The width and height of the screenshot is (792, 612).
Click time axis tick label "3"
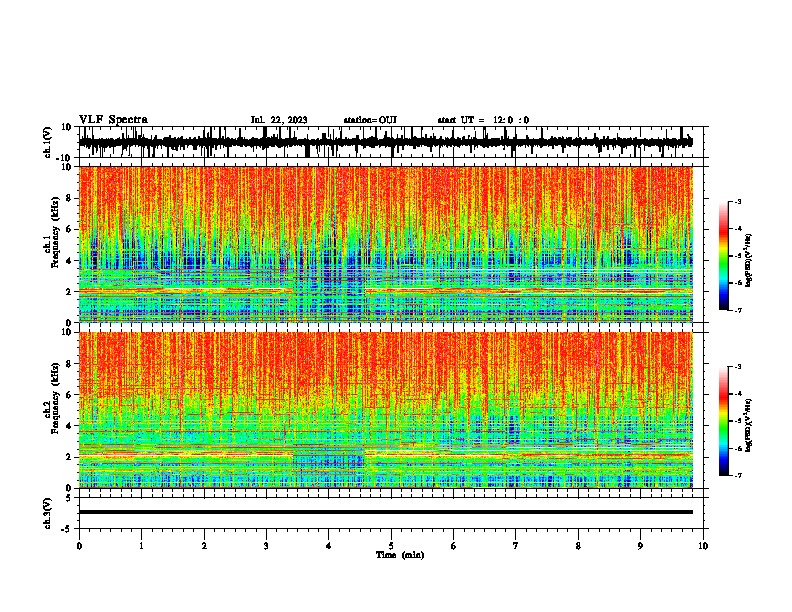point(266,546)
